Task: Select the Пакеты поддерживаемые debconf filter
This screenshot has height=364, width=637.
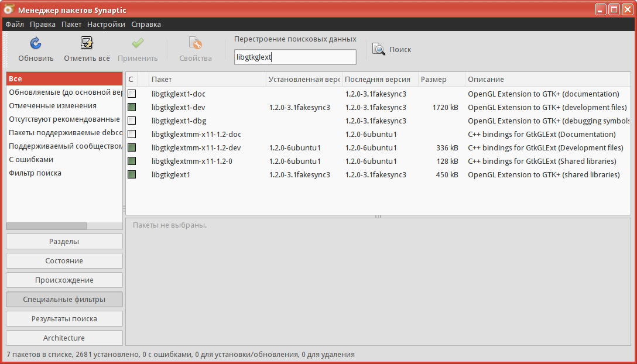Action: point(64,133)
